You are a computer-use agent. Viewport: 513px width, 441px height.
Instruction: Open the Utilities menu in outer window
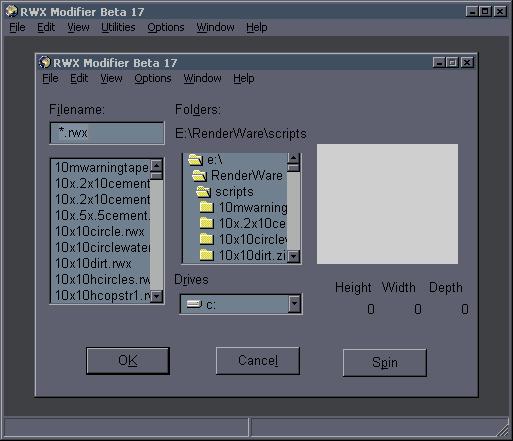point(118,27)
